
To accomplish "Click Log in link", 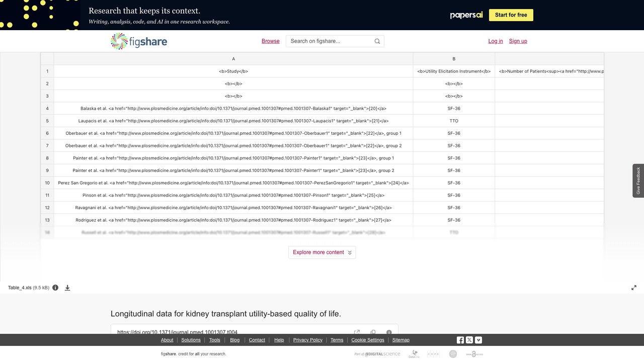I will click(496, 41).
